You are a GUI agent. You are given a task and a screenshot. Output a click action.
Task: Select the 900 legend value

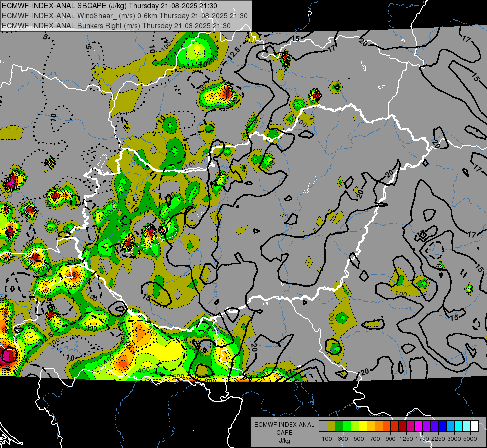390,439
